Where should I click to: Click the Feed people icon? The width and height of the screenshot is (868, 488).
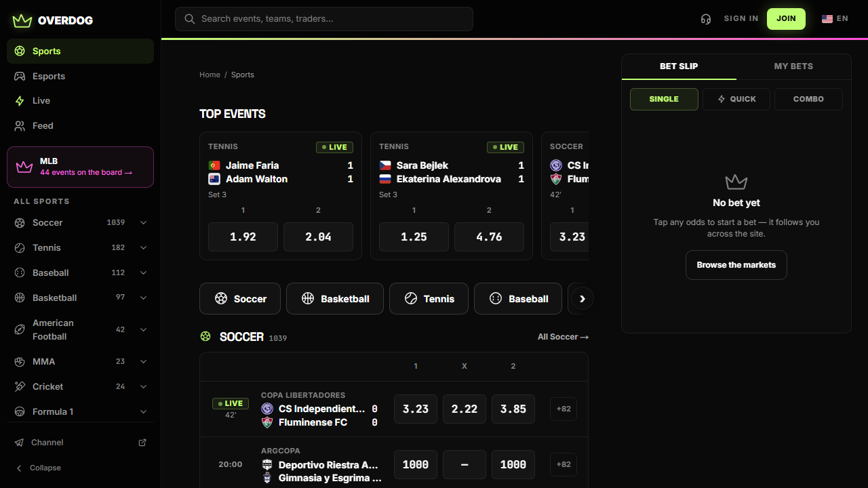[x=20, y=125]
